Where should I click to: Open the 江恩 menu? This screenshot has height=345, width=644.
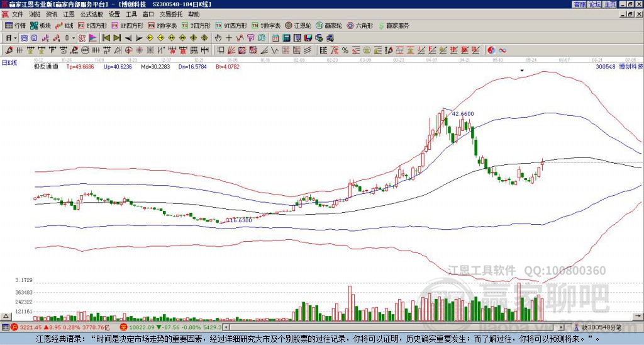point(69,14)
